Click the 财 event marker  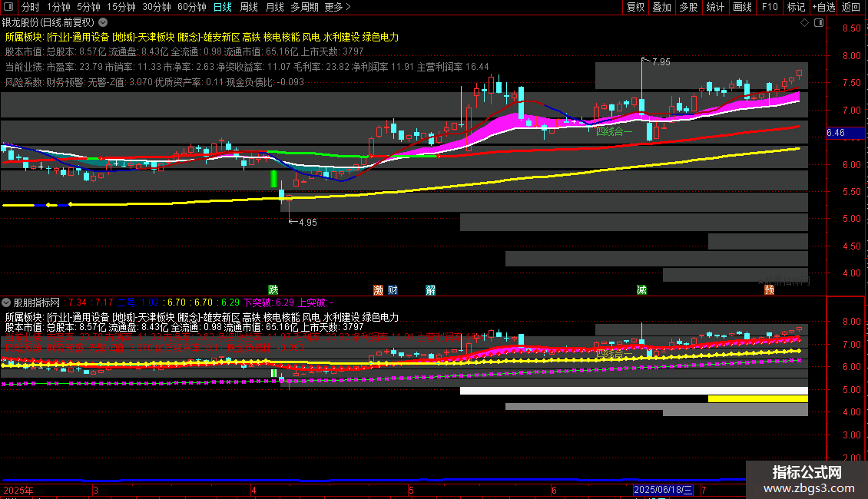[393, 290]
